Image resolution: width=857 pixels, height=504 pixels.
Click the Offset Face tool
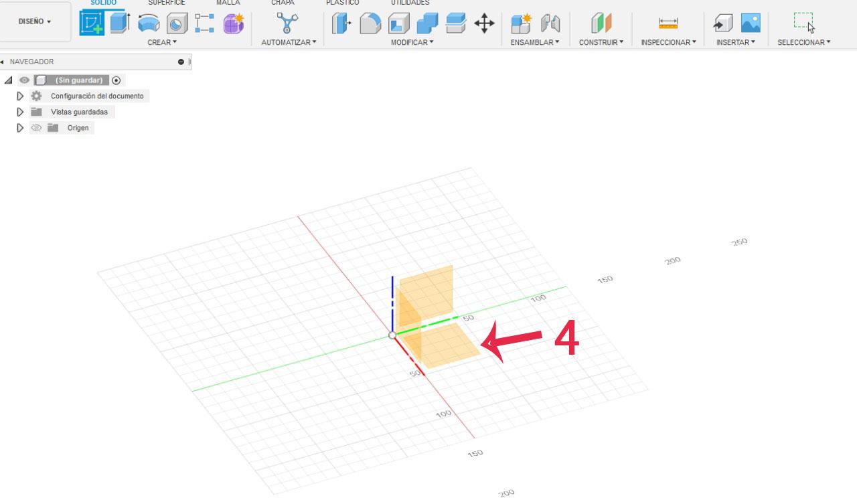(456, 23)
